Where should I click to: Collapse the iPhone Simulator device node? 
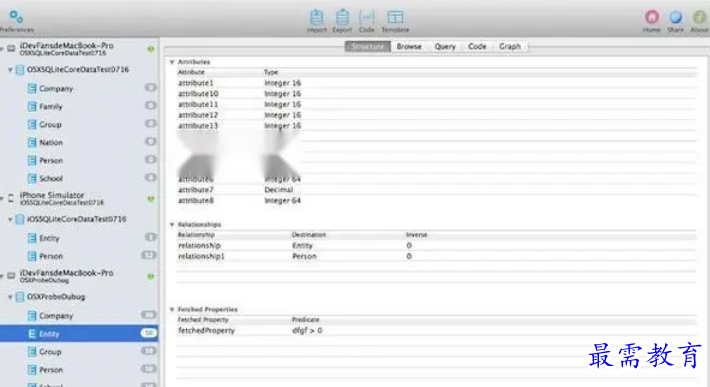(2, 198)
